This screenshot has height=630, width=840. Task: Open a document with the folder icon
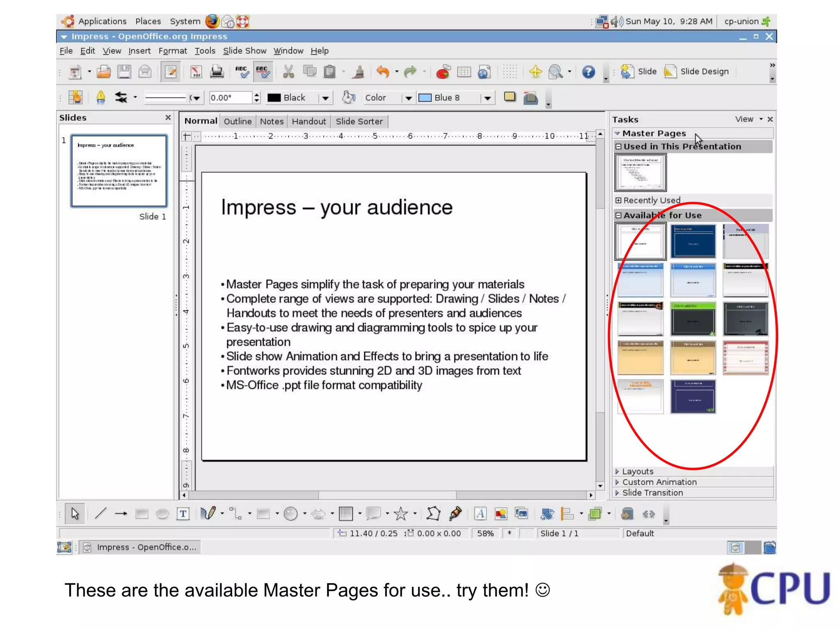click(x=104, y=72)
